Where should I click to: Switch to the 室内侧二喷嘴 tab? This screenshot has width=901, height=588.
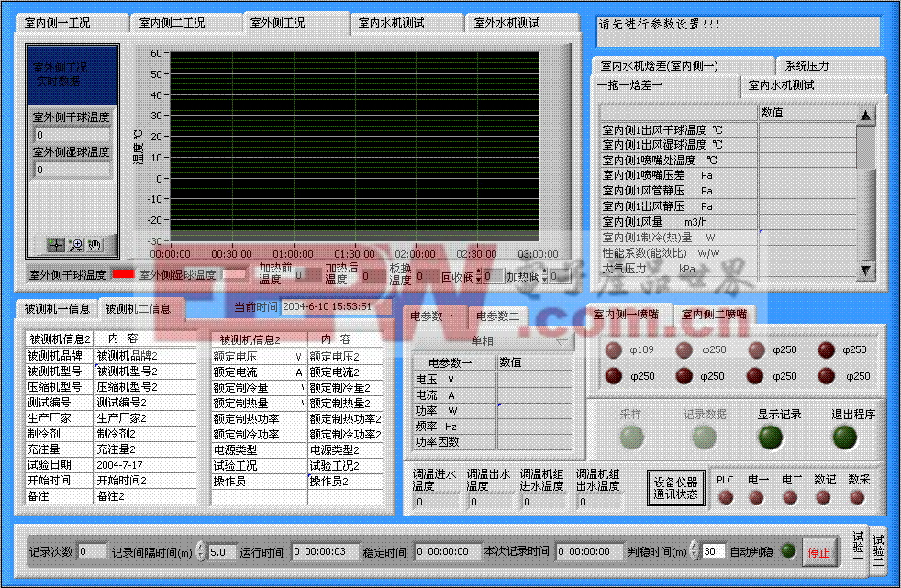tap(714, 315)
